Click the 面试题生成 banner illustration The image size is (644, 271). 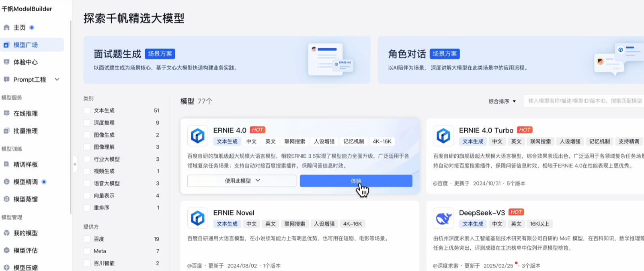pos(331,60)
